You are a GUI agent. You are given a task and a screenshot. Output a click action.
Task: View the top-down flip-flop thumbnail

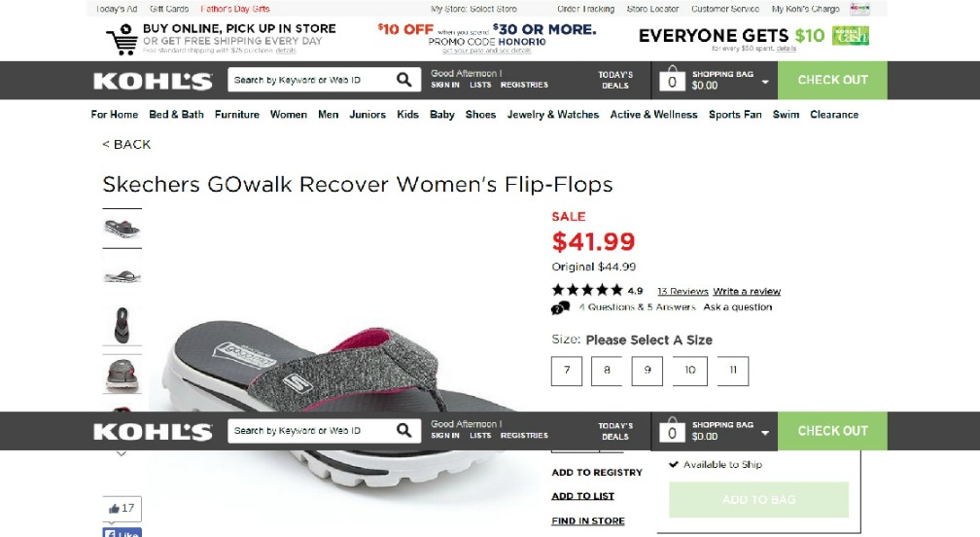coord(122,325)
